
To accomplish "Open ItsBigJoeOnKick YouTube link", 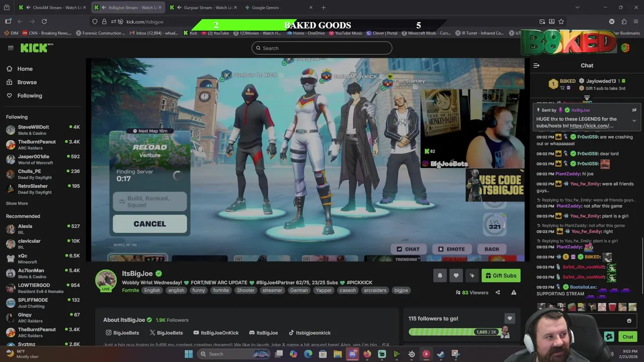I will [x=216, y=333].
